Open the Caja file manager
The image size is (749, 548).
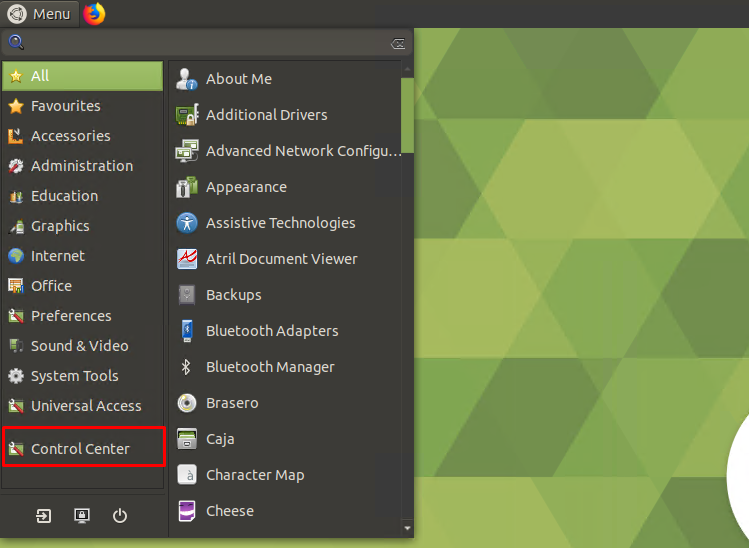pos(285,439)
